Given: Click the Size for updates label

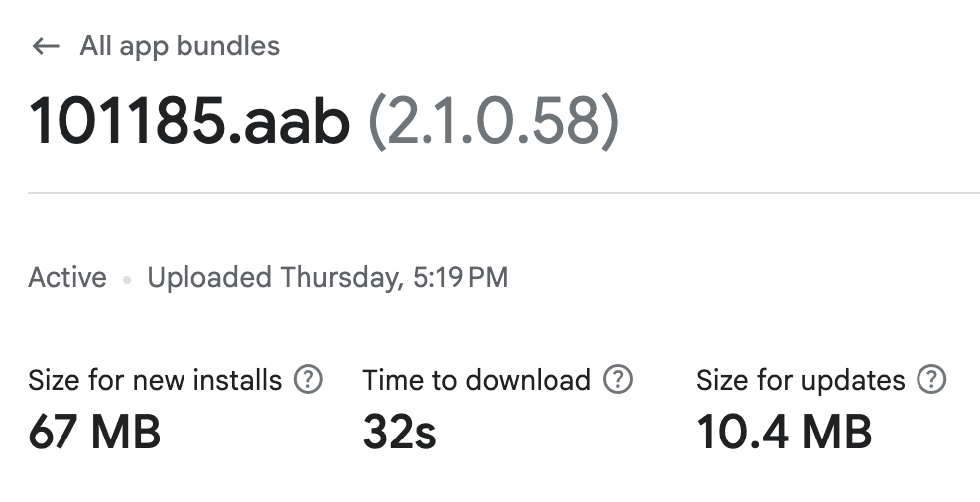Looking at the screenshot, I should 800,380.
